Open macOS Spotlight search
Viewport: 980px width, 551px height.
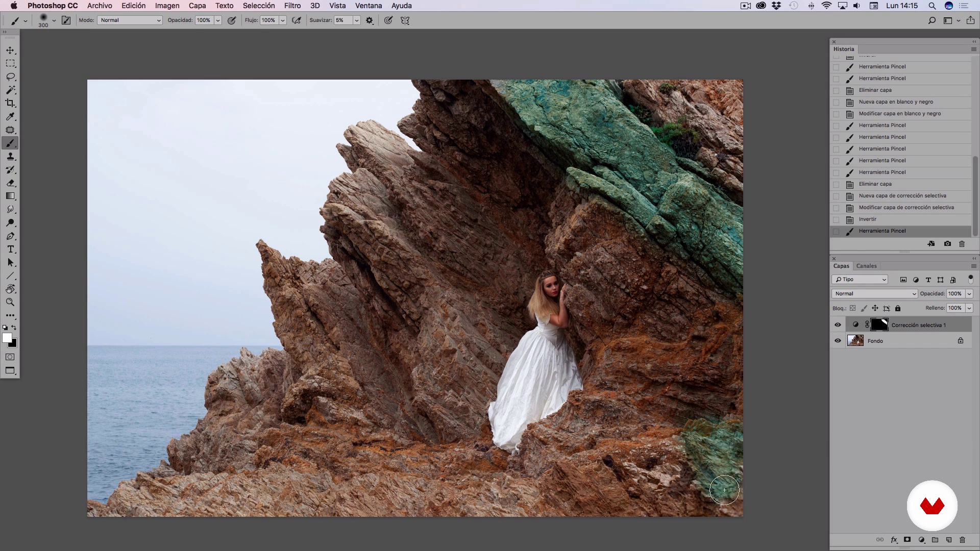pyautogui.click(x=932, y=6)
